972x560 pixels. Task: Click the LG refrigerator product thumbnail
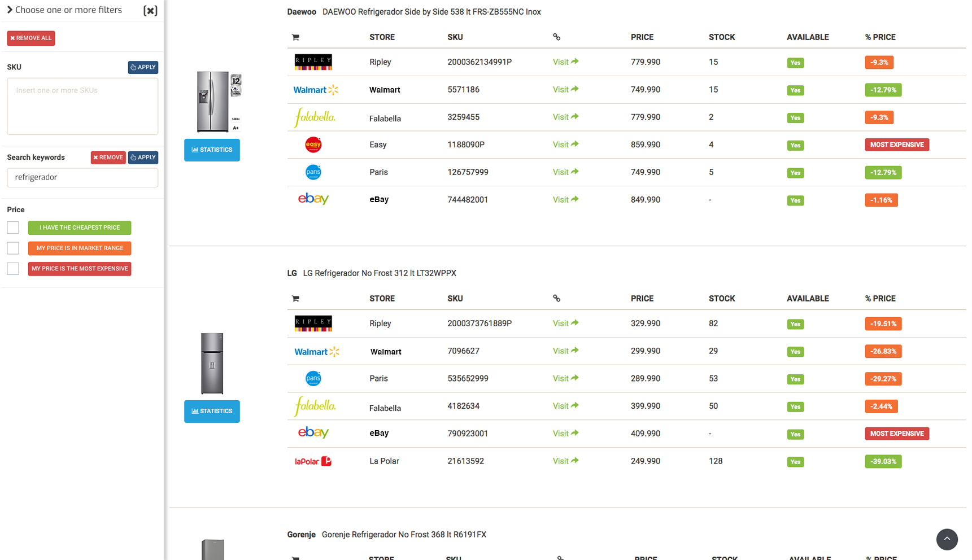point(212,364)
